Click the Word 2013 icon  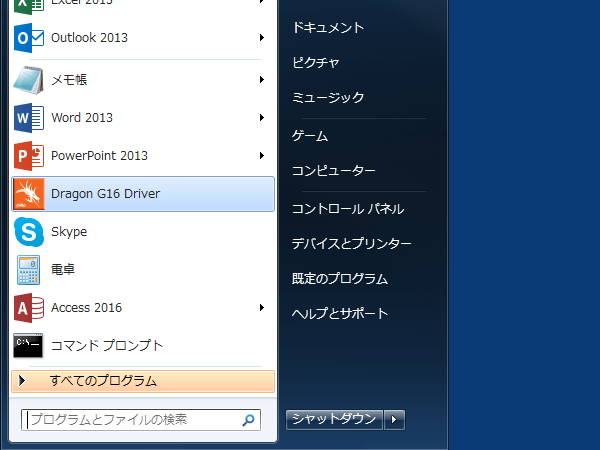pyautogui.click(x=29, y=118)
